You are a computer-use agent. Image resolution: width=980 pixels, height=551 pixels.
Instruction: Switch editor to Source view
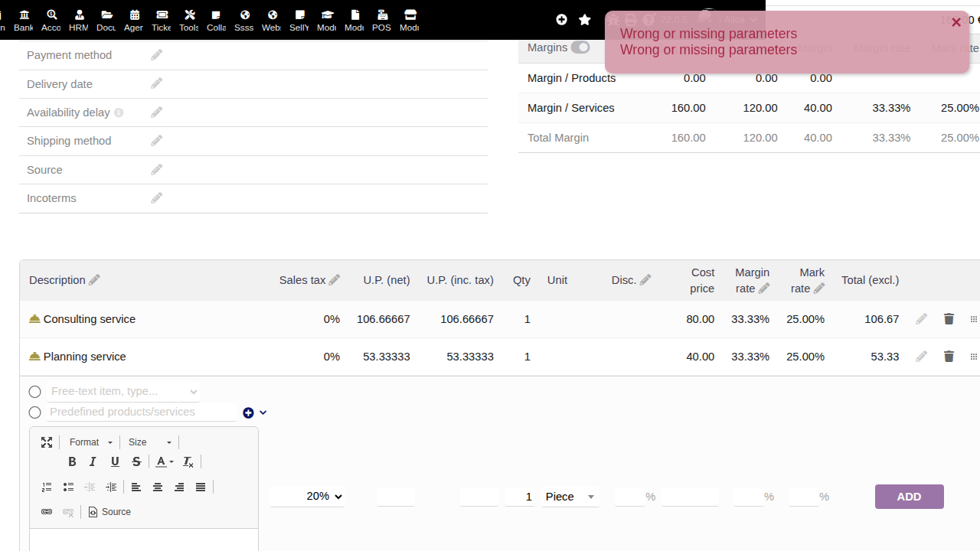coord(109,512)
